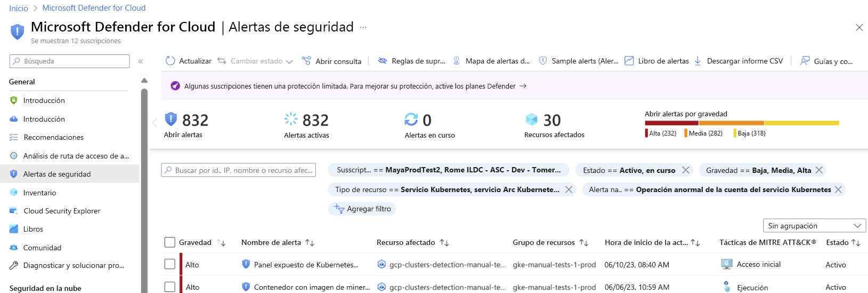Click the Recomendaciones list icon
Image resolution: width=868 pixels, height=293 pixels.
coord(14,137)
